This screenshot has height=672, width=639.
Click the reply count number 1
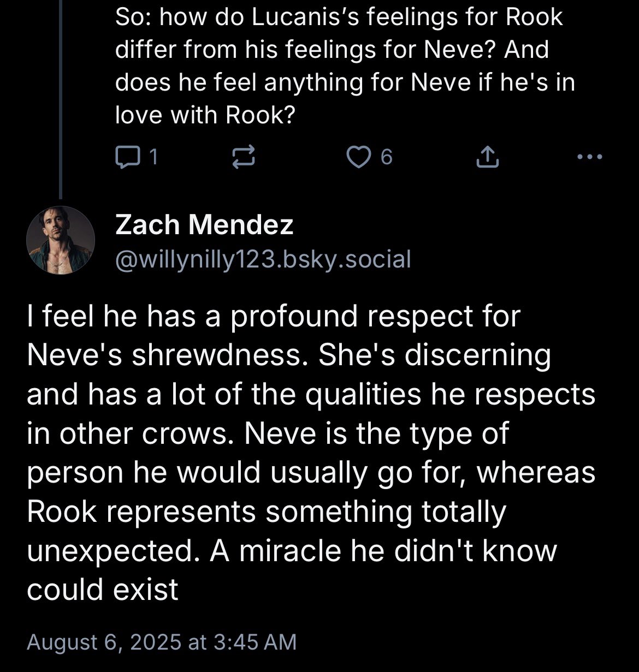coord(153,158)
